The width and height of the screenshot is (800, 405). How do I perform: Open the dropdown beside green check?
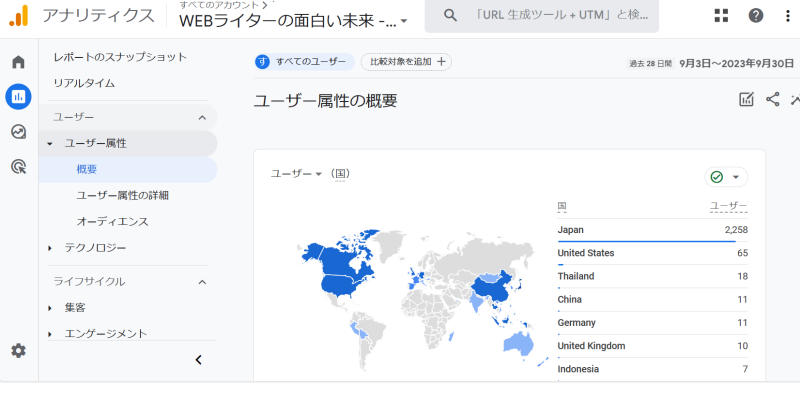[736, 177]
